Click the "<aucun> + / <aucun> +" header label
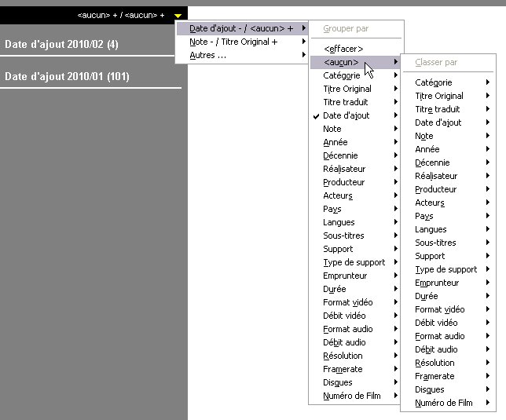This screenshot has height=420, width=506. [121, 15]
